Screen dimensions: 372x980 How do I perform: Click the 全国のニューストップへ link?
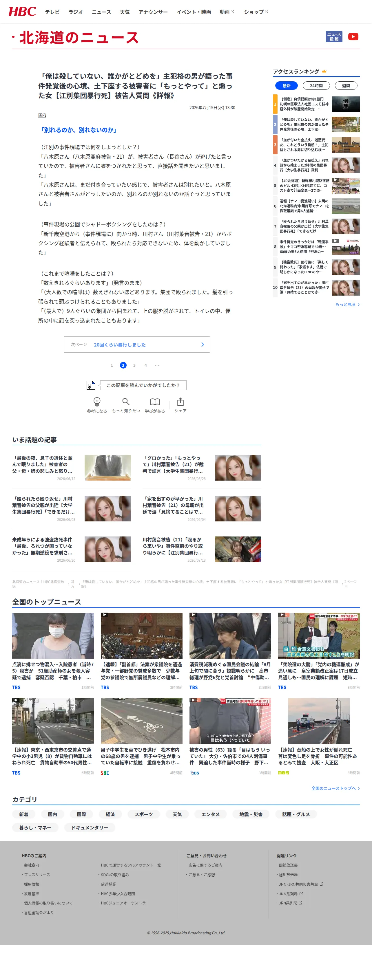(335, 788)
